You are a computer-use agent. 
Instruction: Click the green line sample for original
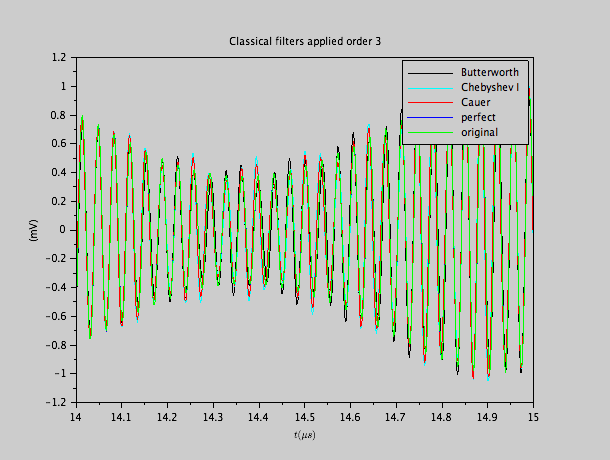click(x=430, y=131)
